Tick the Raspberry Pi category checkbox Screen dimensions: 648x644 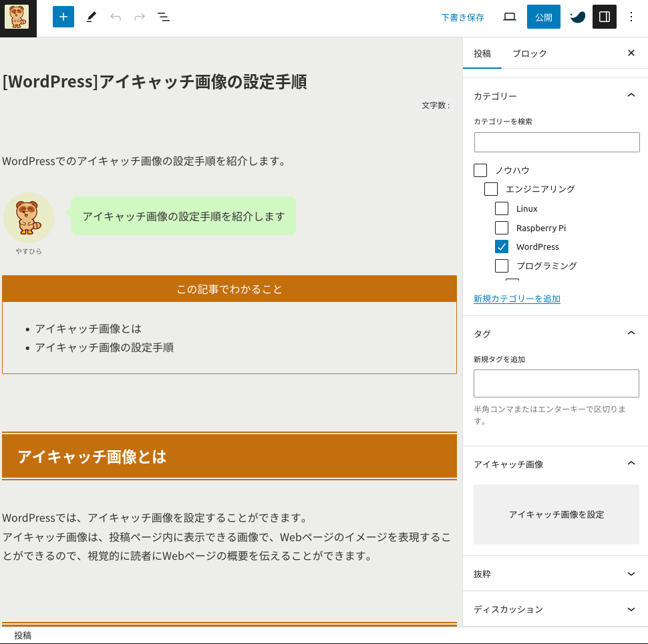[x=502, y=227]
